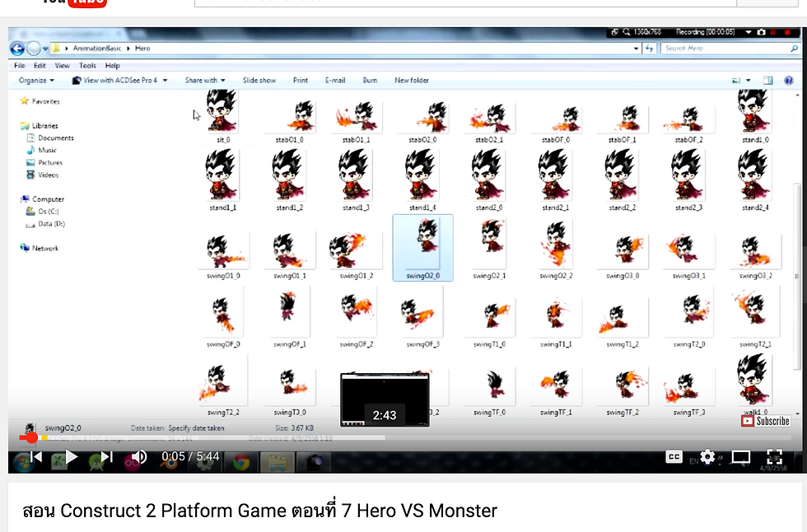Open the Os (C:) drive
Image resolution: width=807 pixels, height=532 pixels.
49,212
